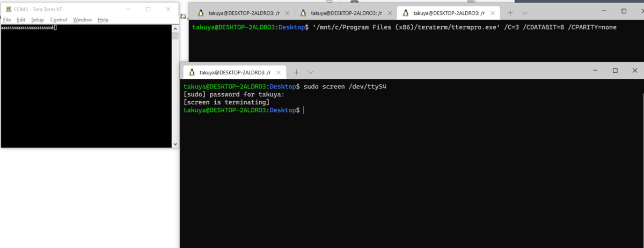Screen dimensions: 644x248
Task: Minimize the front terminal window
Action: pos(595,71)
